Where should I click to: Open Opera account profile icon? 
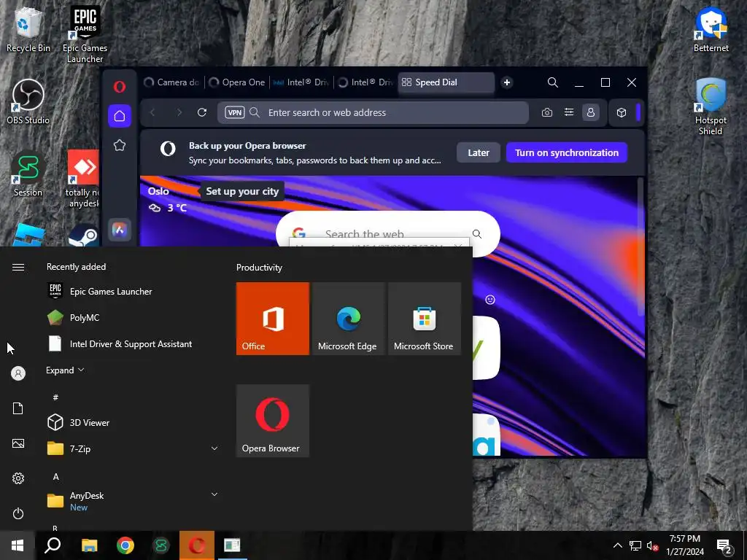[591, 112]
